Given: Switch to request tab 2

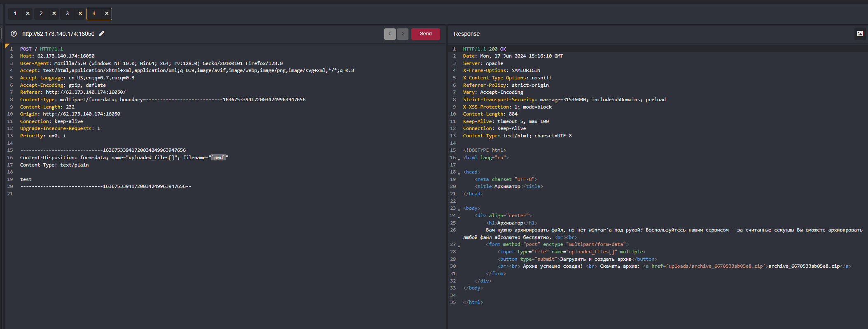Looking at the screenshot, I should tap(41, 14).
